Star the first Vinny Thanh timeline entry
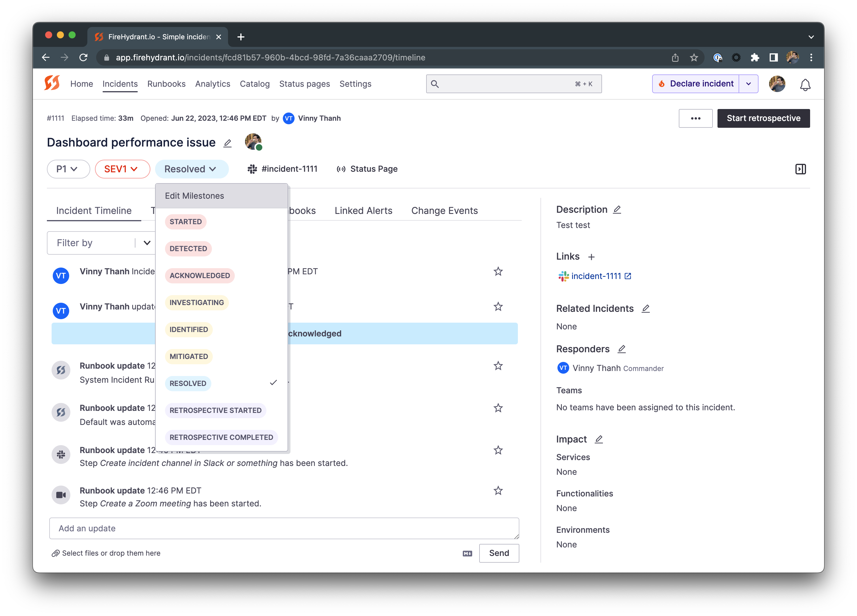 (x=498, y=271)
